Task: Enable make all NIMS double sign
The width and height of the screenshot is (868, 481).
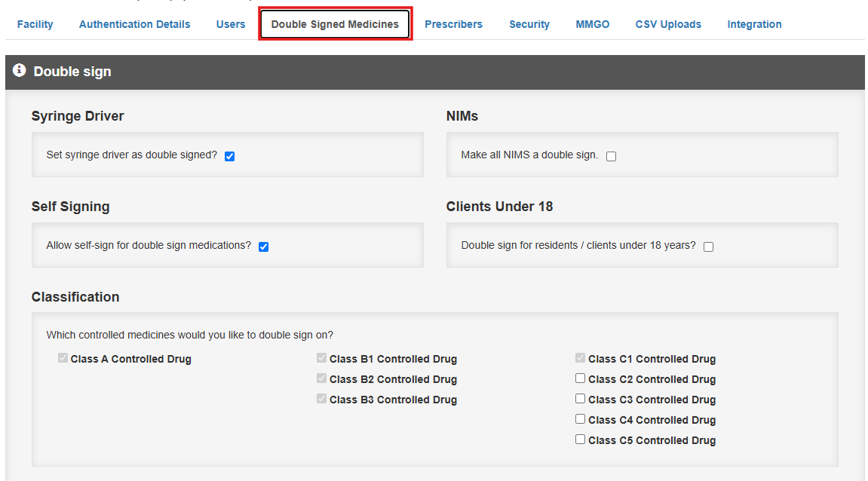Action: [611, 156]
